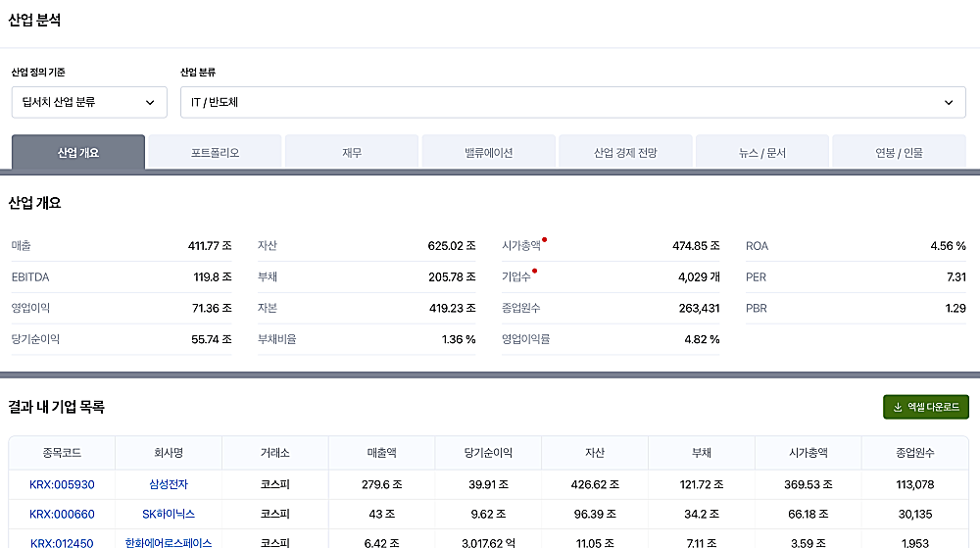Click the 매출 value 411.77 조
The image size is (980, 548).
pos(210,245)
